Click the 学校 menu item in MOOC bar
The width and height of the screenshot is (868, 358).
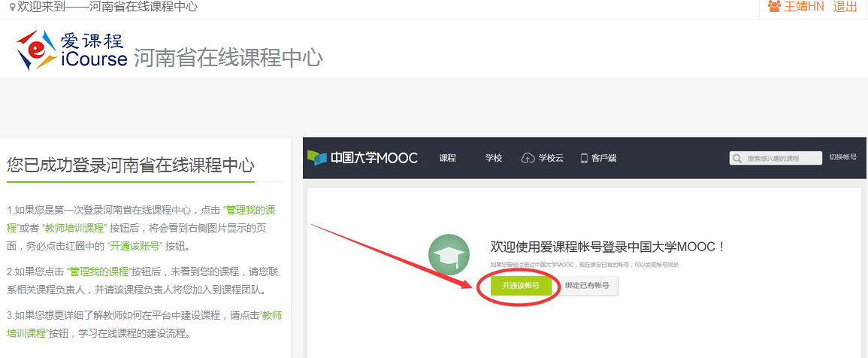[x=494, y=158]
